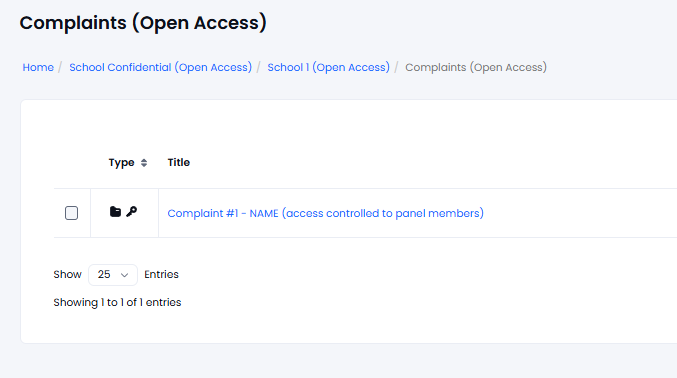
Task: Click the Title column header
Action: (179, 162)
